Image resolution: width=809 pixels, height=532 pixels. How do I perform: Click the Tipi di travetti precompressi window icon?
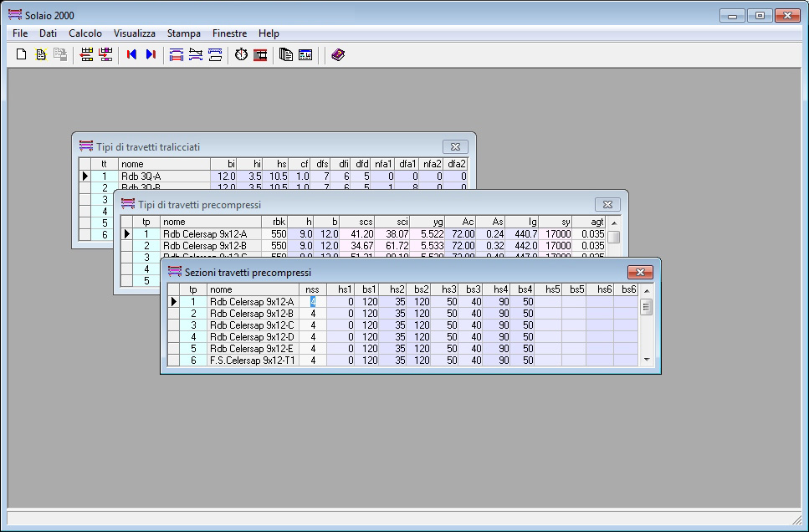click(128, 204)
